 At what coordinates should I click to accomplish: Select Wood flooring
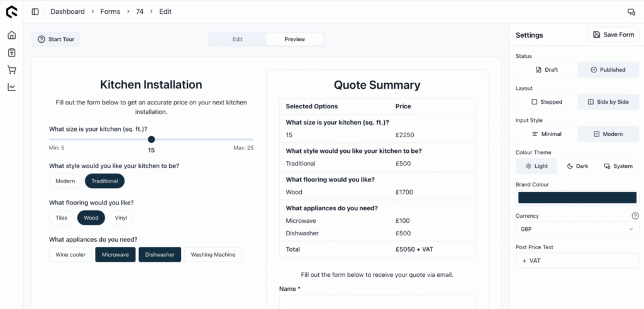tap(91, 218)
